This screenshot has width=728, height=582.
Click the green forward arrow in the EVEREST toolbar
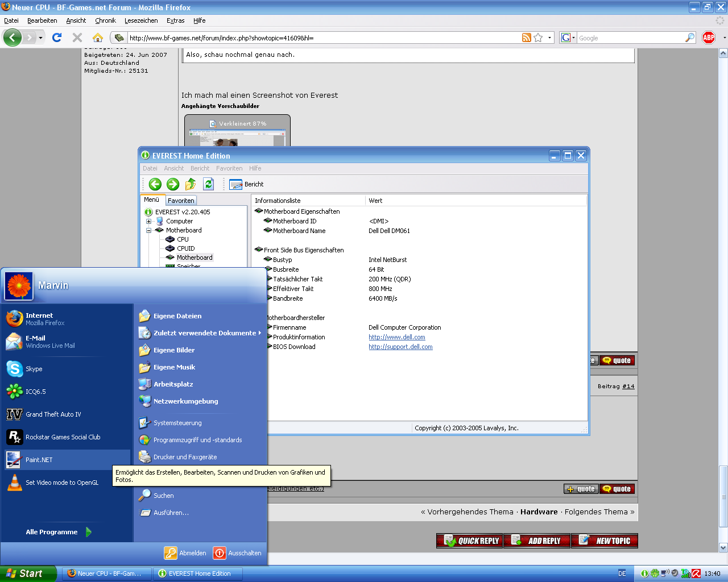173,184
